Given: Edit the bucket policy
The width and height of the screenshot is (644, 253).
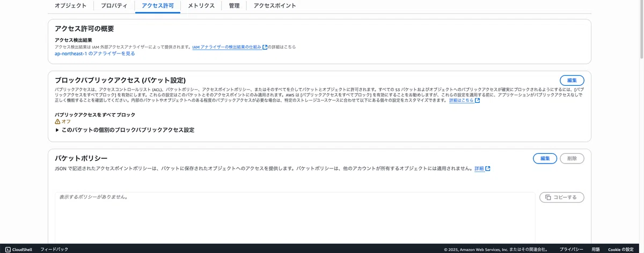Looking at the screenshot, I should [545, 159].
